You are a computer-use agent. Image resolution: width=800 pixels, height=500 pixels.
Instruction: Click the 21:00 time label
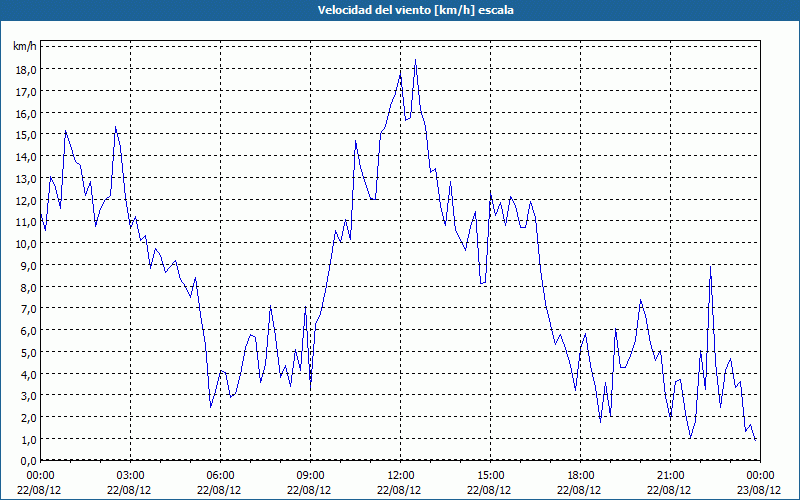pyautogui.click(x=670, y=476)
